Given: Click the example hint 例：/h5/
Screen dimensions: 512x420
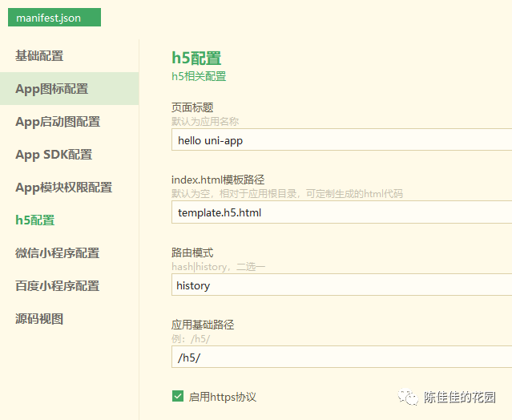Looking at the screenshot, I should click(x=191, y=339).
